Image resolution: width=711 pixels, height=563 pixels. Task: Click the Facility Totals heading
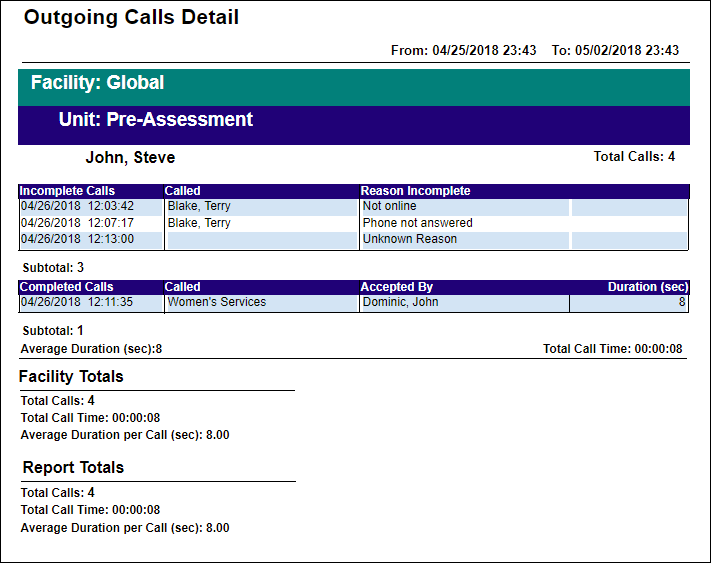click(x=71, y=377)
